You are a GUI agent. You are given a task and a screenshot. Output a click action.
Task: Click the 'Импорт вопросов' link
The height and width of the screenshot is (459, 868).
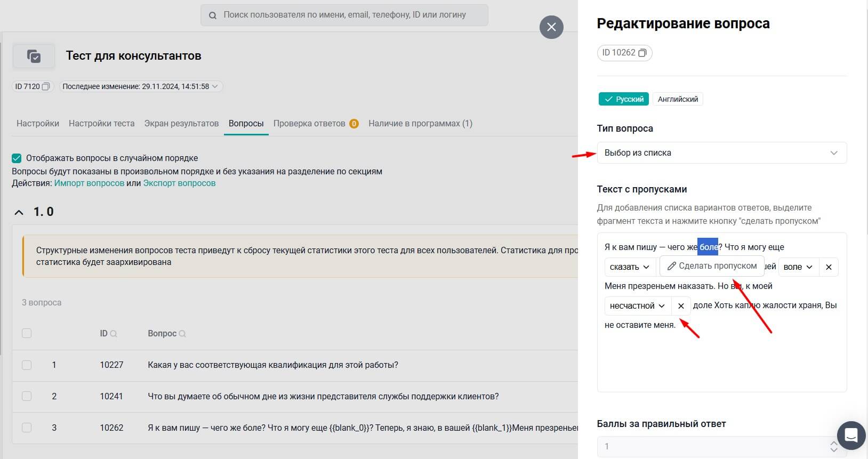coord(89,183)
